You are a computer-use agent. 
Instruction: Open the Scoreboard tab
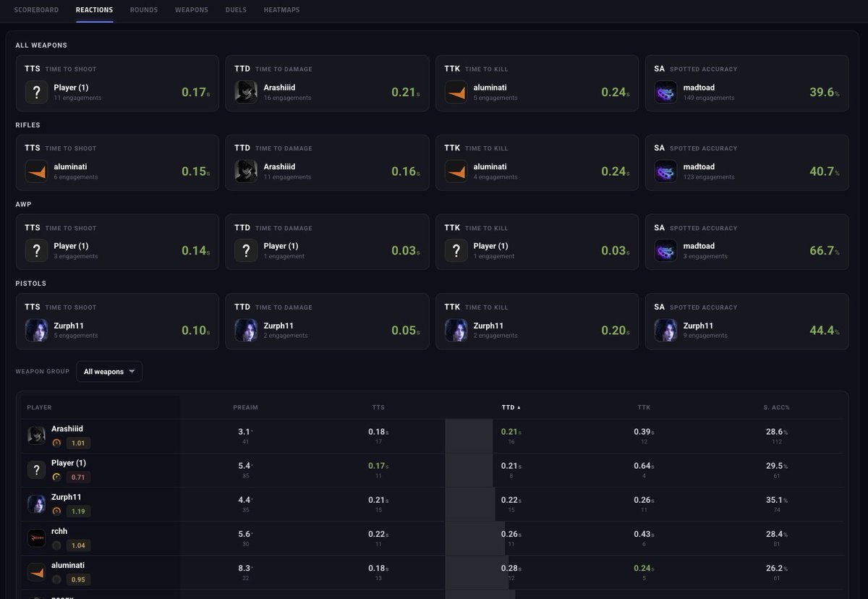click(36, 10)
